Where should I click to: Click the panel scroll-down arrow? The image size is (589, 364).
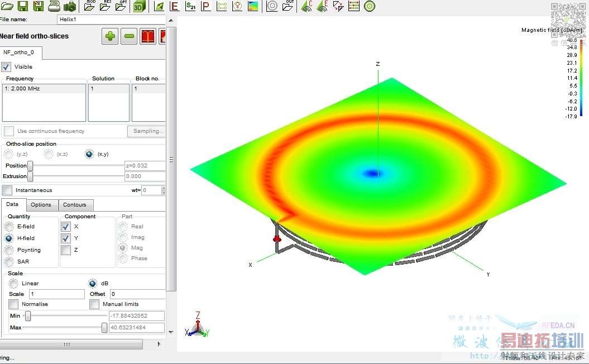171,332
